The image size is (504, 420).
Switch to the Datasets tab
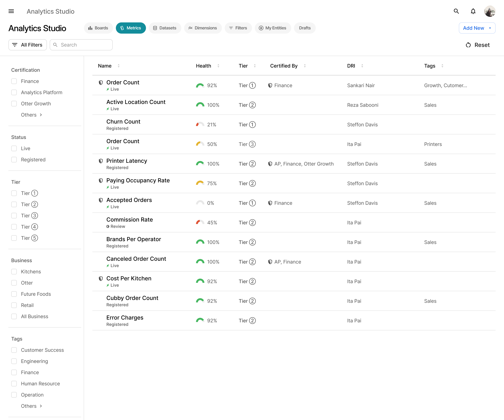165,28
